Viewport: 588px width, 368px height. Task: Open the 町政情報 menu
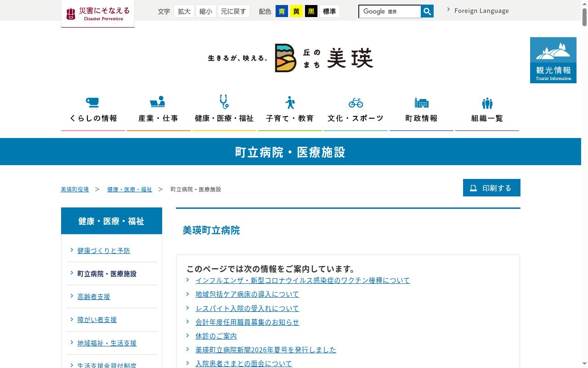[421, 112]
